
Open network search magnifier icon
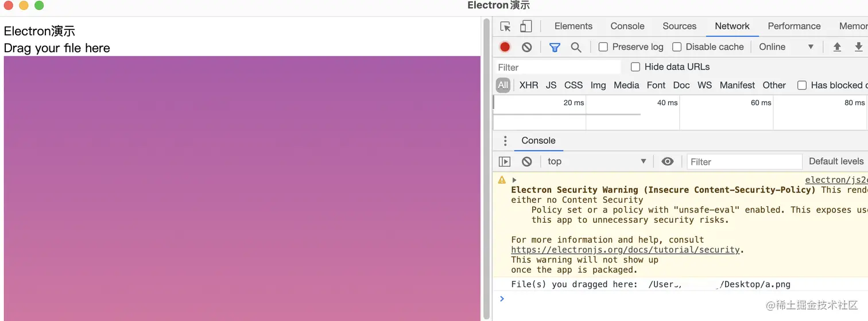[576, 47]
